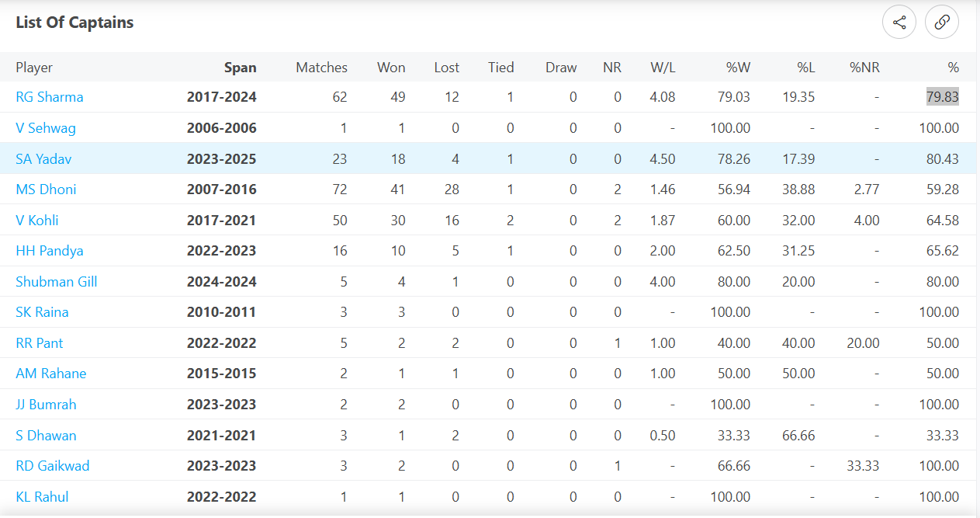Click won count 49 in Sharma row
This screenshot has width=980, height=518.
[x=397, y=97]
